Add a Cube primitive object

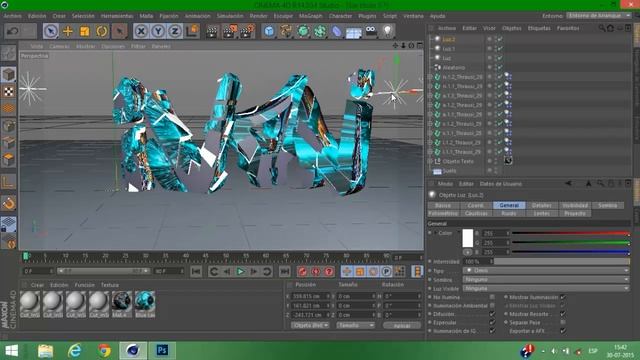pos(269,31)
